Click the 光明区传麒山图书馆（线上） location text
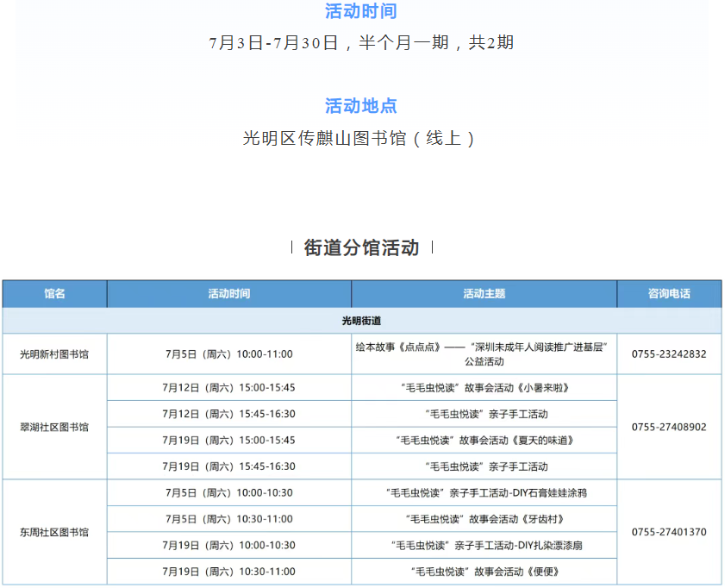 tap(360, 138)
